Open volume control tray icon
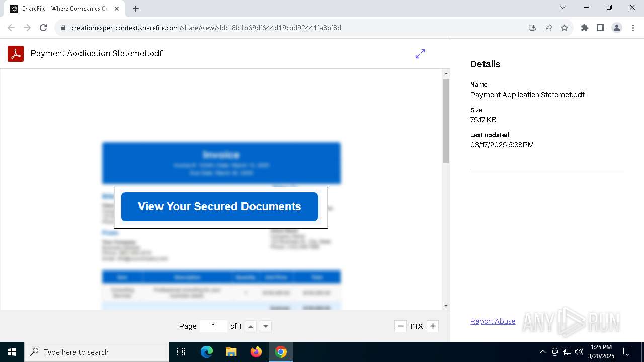The width and height of the screenshot is (644, 362). pos(579,352)
